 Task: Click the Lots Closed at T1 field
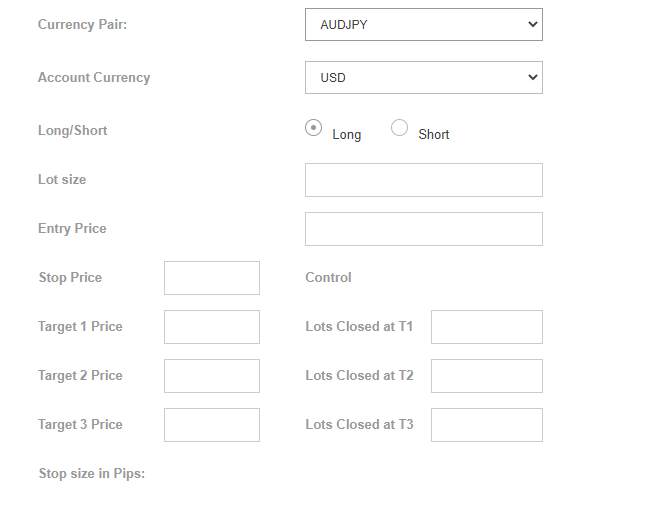coord(487,327)
